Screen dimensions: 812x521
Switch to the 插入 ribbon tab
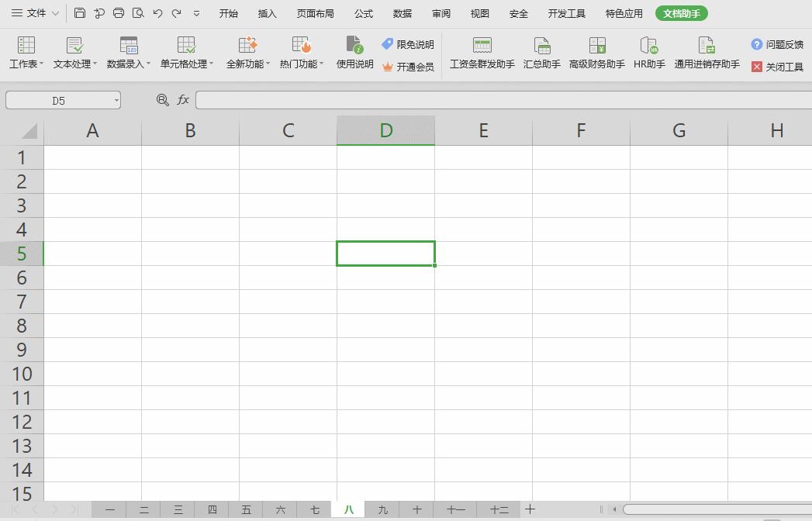(268, 13)
